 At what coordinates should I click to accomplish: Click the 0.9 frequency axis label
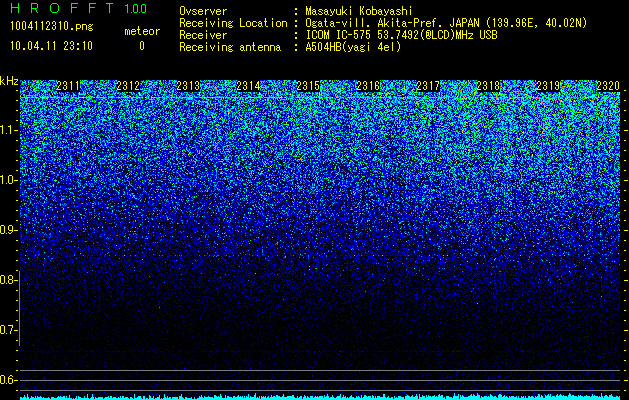click(x=9, y=230)
